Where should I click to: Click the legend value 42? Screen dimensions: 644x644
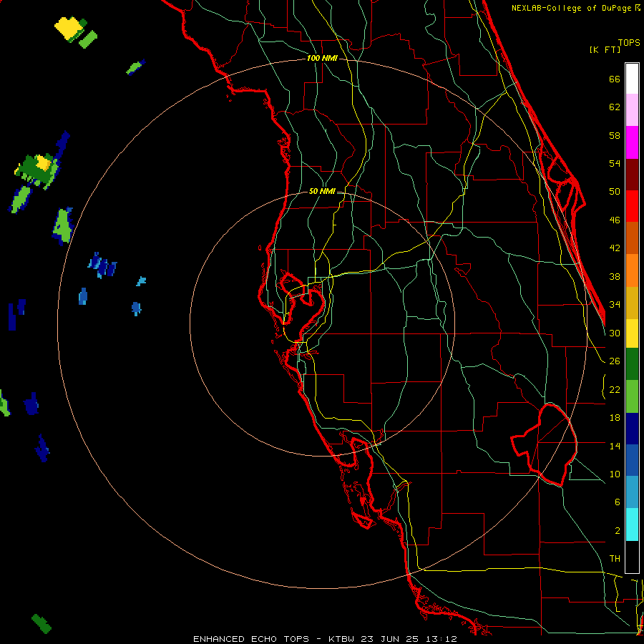615,248
